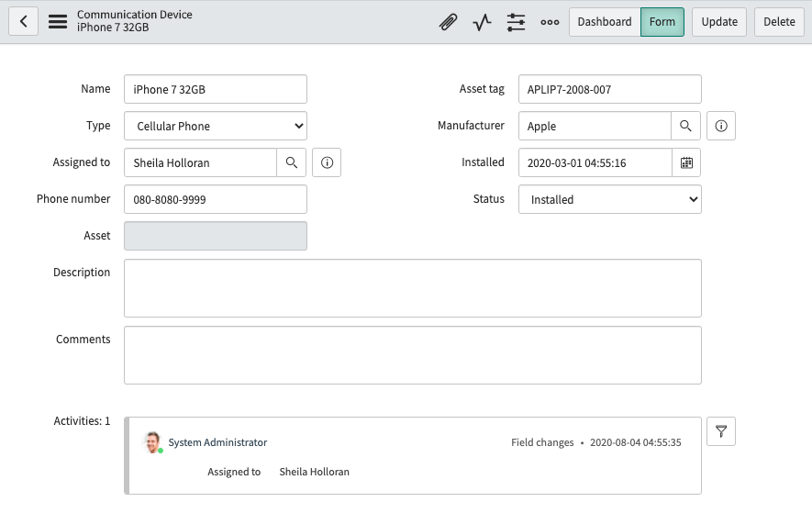Toggle the activity stream pulse icon

(482, 22)
